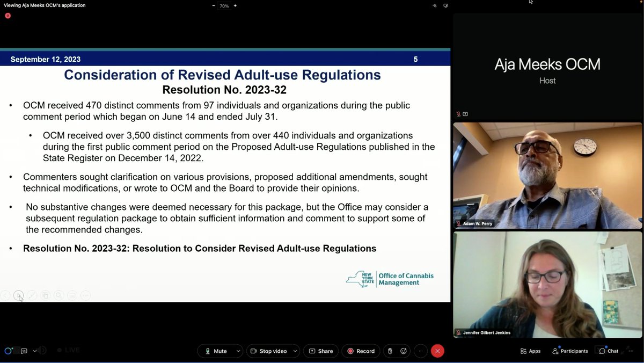644x363 pixels.
Task: Click the play/next arrow on slide toolbar
Action: 18,295
